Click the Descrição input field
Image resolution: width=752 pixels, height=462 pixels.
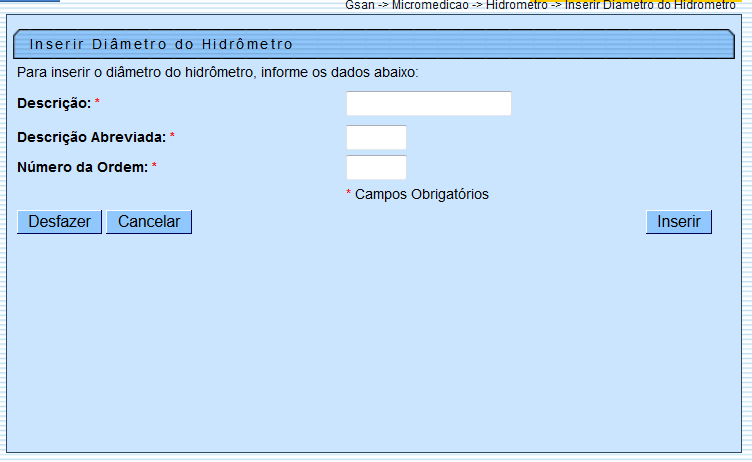click(429, 103)
